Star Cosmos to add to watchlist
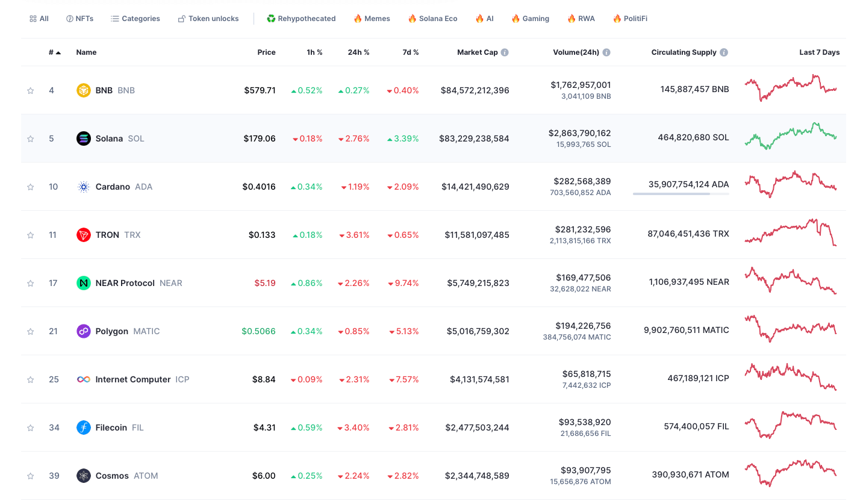 click(30, 476)
